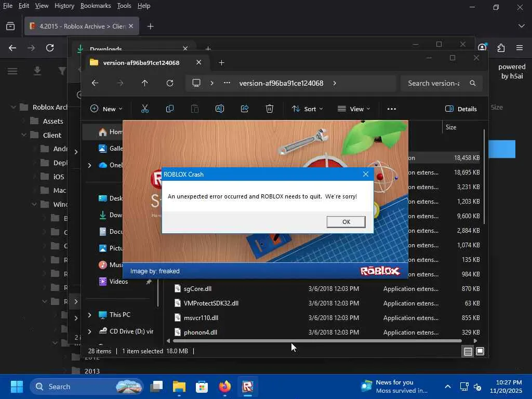Expand the This PC tree node
This screenshot has height=399, width=532.
[x=89, y=315]
